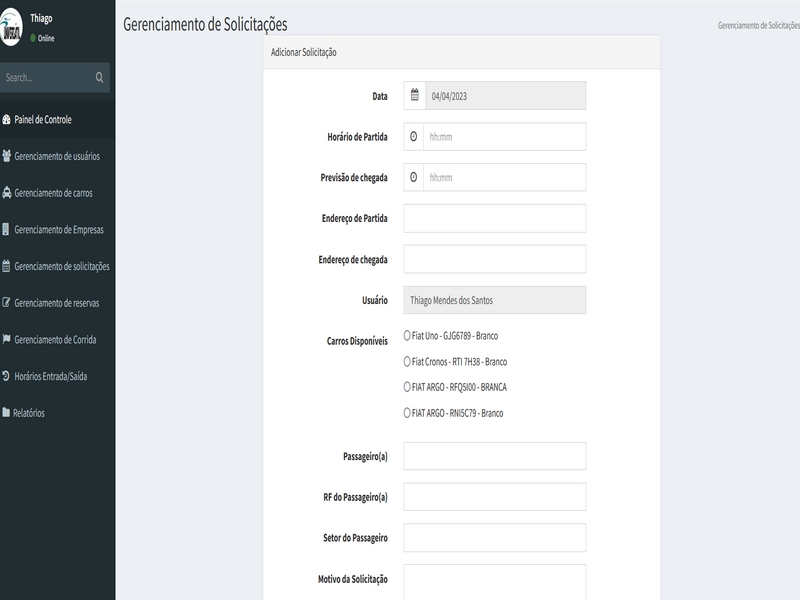Pick the FIAT ARGO RNI5C79 Branco radio
The image size is (800, 600).
point(407,413)
